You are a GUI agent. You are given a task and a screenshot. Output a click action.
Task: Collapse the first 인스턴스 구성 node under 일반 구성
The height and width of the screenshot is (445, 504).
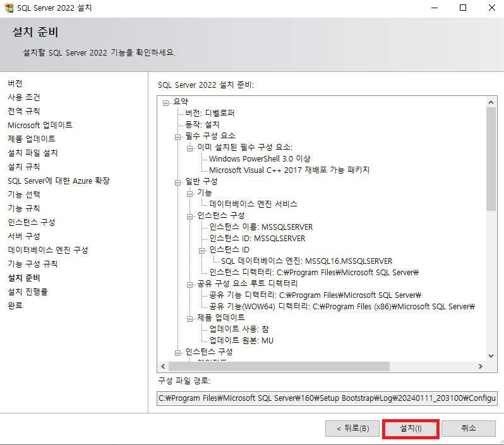pos(189,217)
